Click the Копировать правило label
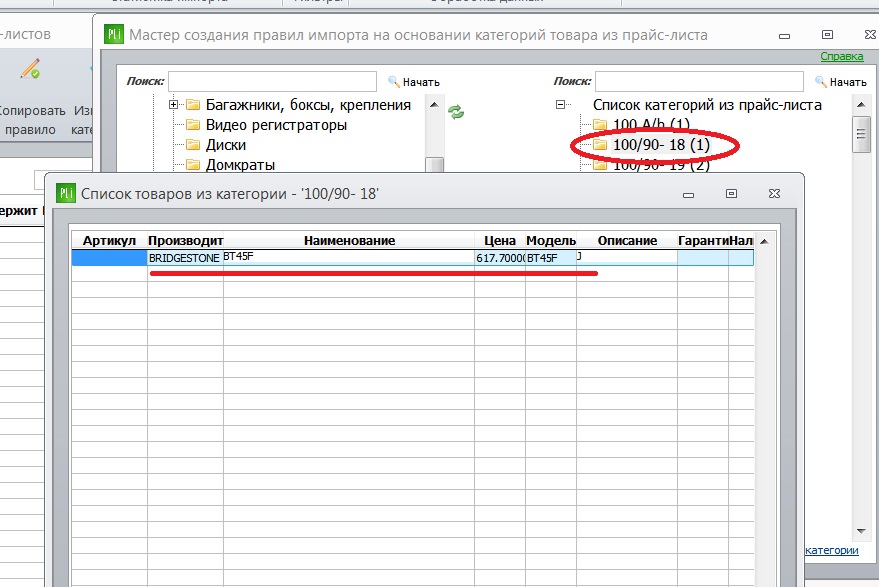This screenshot has width=879, height=587. pos(31,120)
